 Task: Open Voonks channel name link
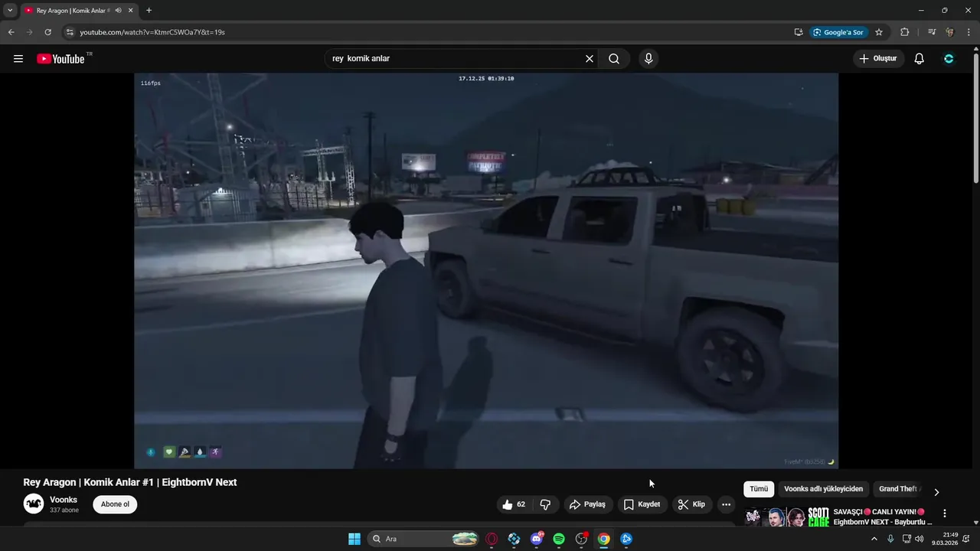tap(64, 500)
